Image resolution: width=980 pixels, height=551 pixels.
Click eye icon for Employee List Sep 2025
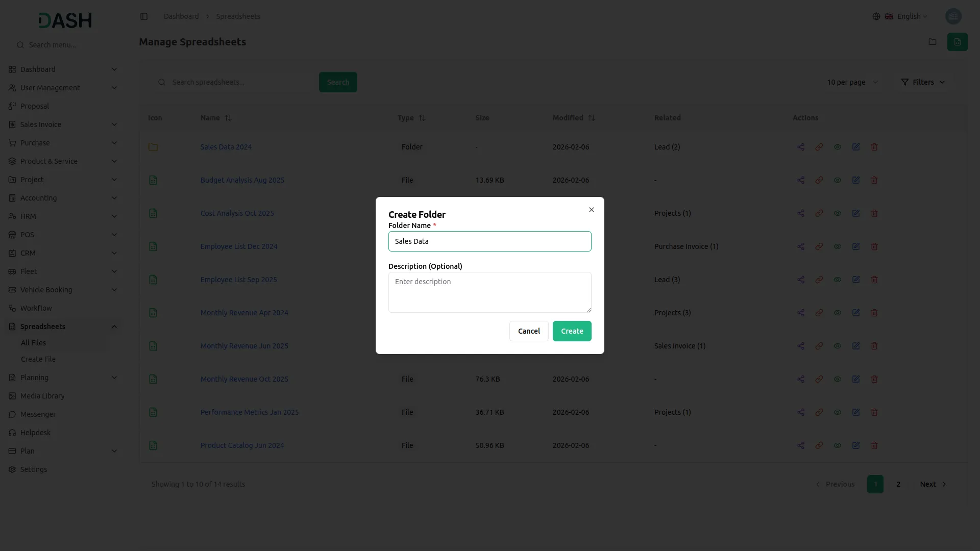838,280
